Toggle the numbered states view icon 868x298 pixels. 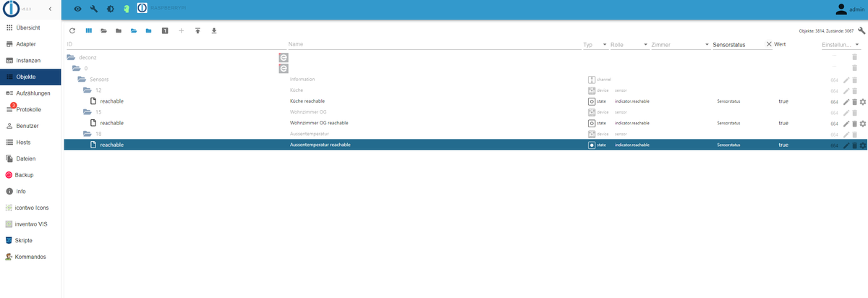tap(165, 31)
